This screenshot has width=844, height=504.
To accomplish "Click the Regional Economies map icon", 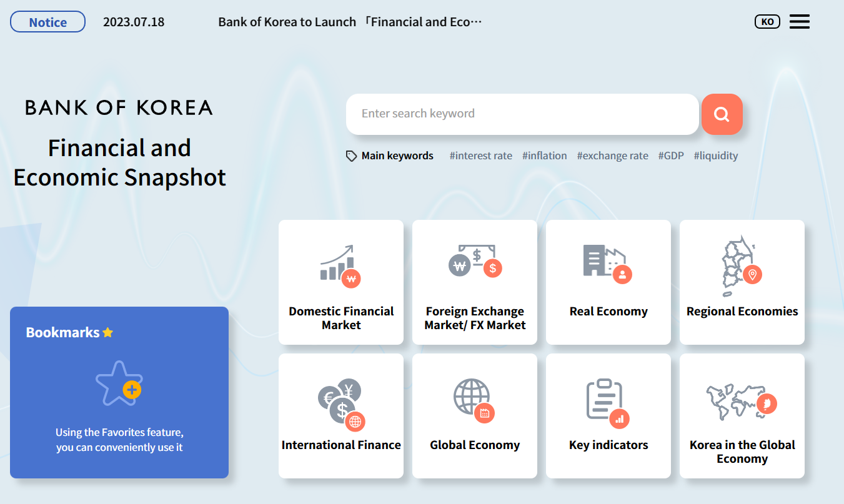I will coord(742,266).
